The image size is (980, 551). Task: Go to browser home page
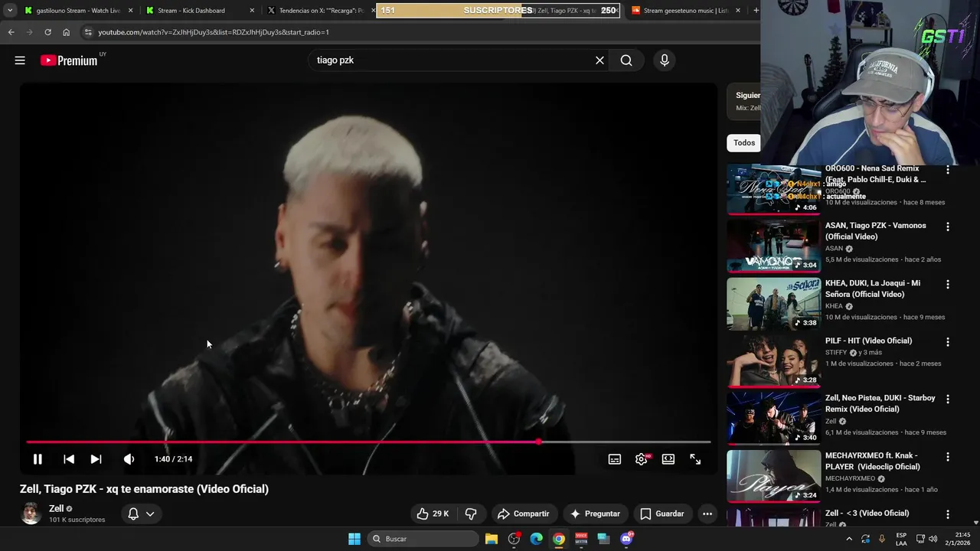66,32
